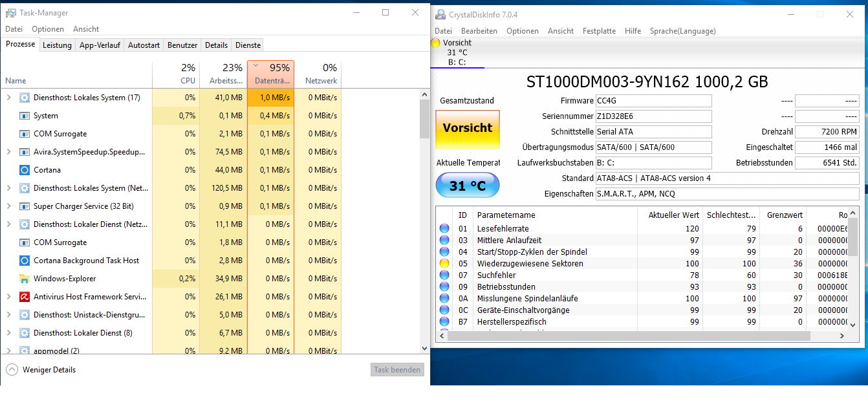Sort by Arbeitsspeicher 23% column header
This screenshot has height=419, width=868.
(223, 74)
